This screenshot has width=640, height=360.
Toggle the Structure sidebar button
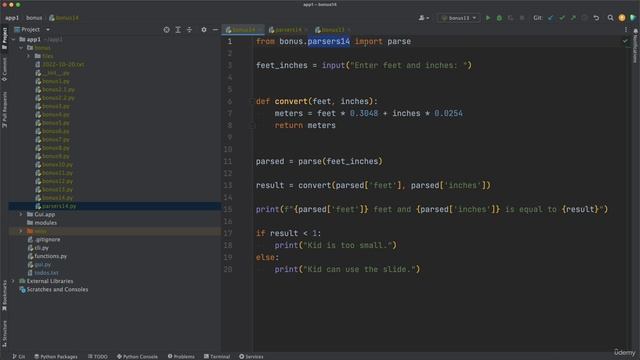4,333
